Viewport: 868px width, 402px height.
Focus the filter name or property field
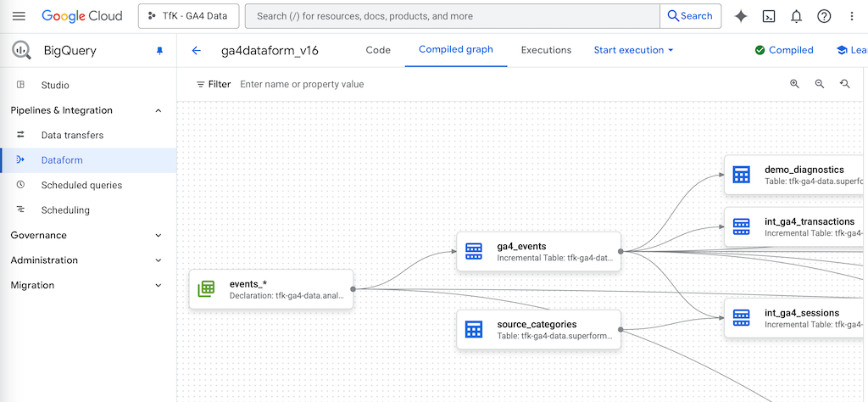click(302, 84)
